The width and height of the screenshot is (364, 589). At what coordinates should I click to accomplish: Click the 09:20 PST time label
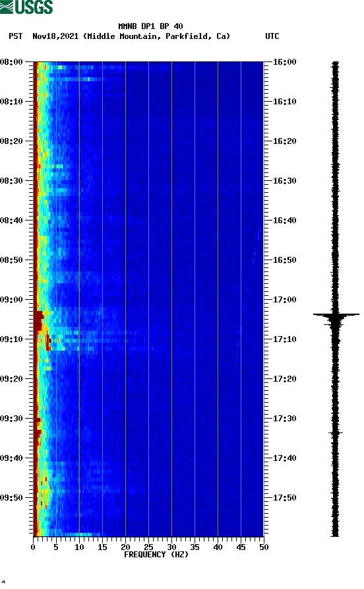tap(11, 379)
